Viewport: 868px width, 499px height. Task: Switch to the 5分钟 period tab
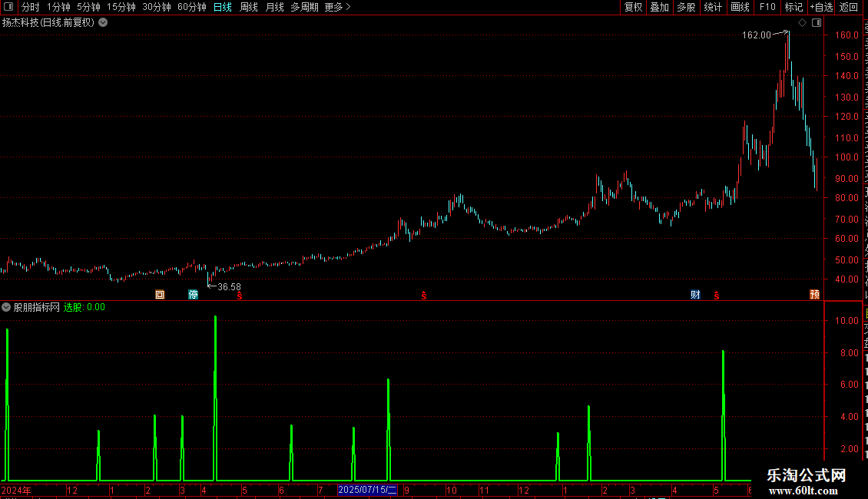pos(88,7)
